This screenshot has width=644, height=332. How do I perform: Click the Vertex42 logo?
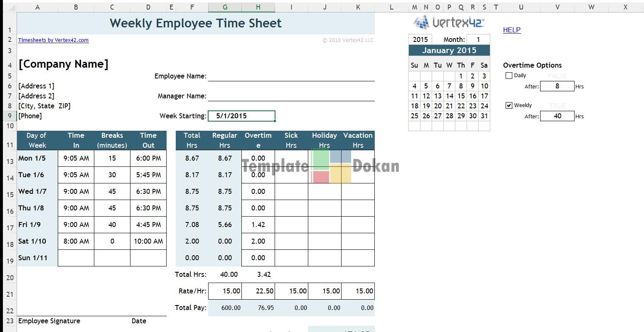pyautogui.click(x=449, y=22)
